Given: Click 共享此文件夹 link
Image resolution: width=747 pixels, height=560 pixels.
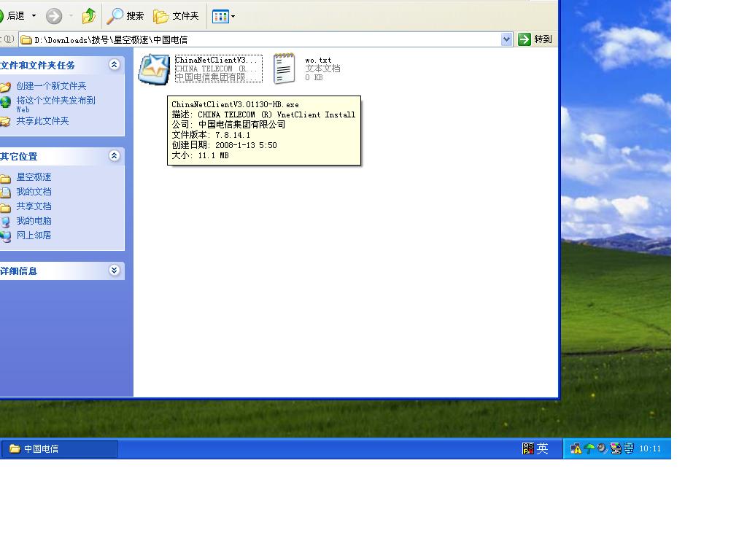Looking at the screenshot, I should pyautogui.click(x=42, y=121).
